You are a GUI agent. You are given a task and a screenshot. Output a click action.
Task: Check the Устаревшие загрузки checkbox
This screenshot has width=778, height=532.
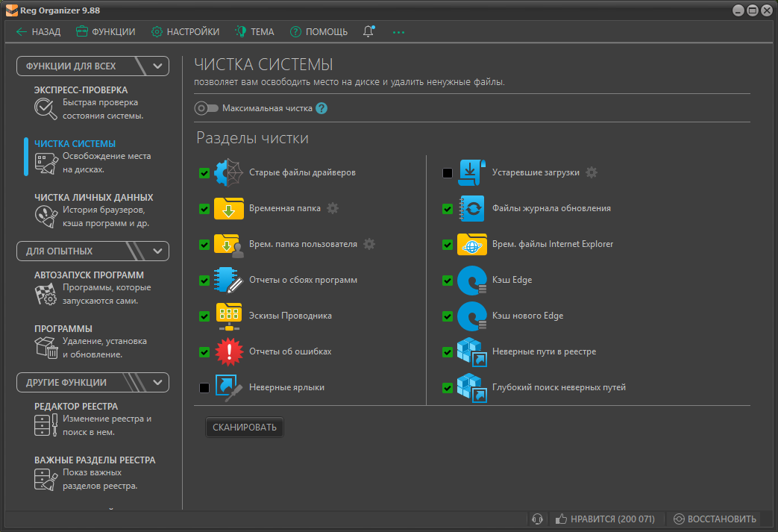click(x=448, y=173)
